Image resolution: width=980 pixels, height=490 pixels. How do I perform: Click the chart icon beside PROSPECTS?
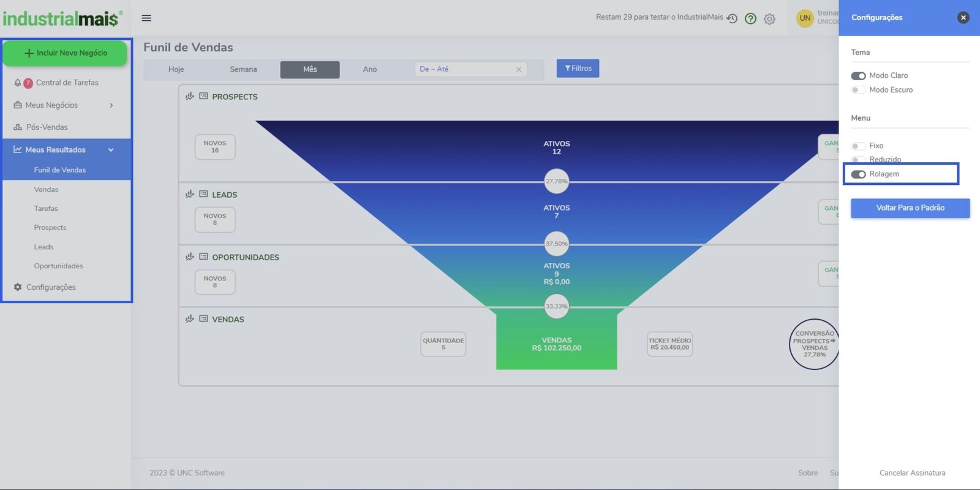point(190,96)
